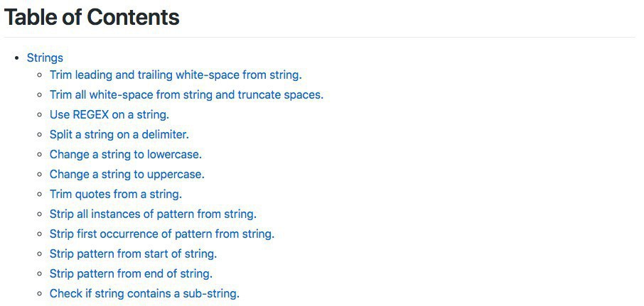Viewport: 644px width, 306px height.
Task: Go to Strip all instances of pattern
Action: (x=153, y=214)
